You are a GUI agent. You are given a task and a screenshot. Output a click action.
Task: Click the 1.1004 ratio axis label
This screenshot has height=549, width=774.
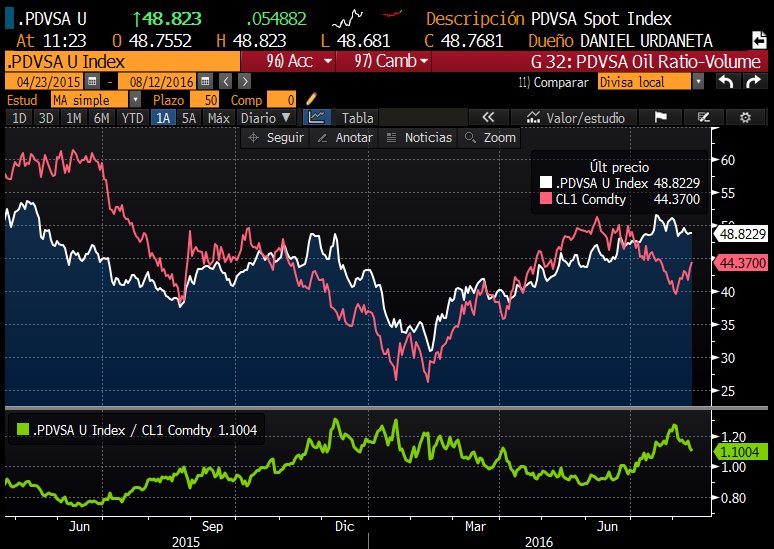[741, 451]
